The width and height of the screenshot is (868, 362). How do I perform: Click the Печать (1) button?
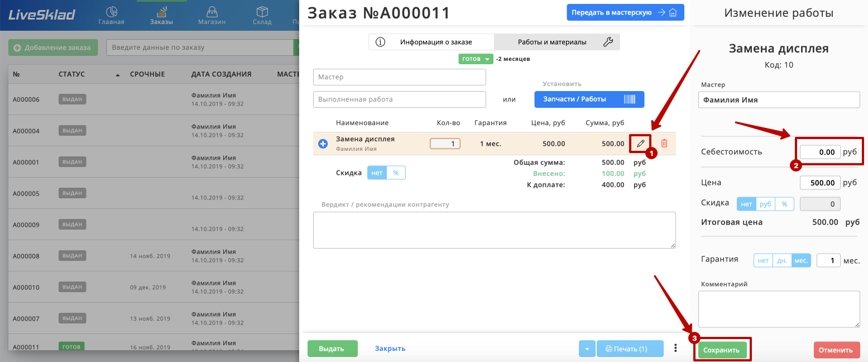630,349
